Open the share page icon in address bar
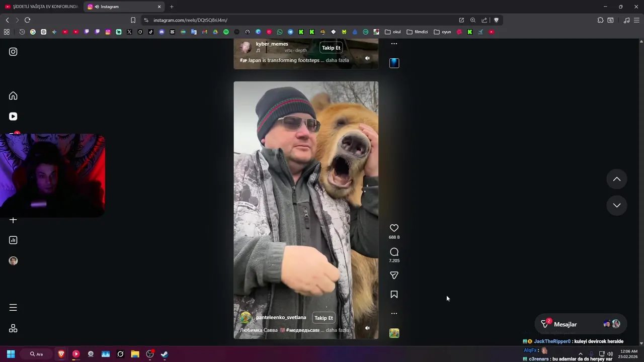 coord(485,20)
